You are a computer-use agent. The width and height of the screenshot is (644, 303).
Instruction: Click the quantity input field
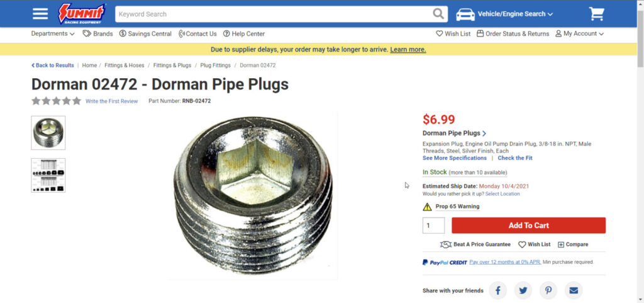(433, 226)
